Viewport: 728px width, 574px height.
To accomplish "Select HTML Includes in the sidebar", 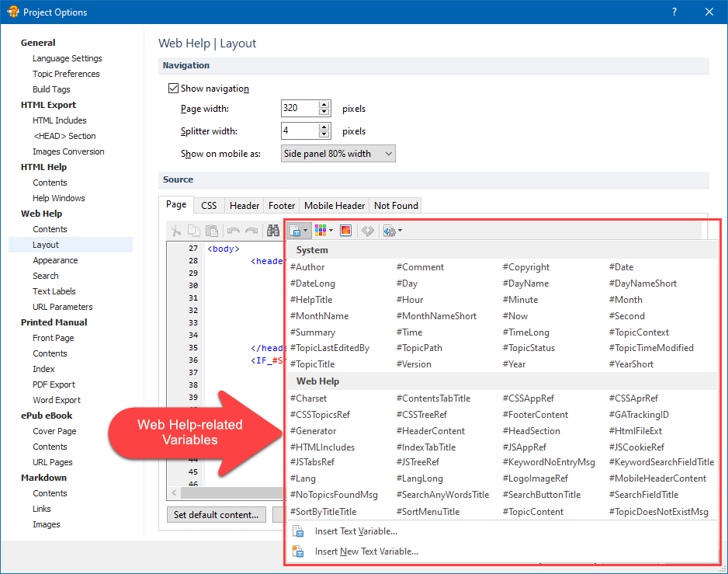I will click(x=60, y=120).
